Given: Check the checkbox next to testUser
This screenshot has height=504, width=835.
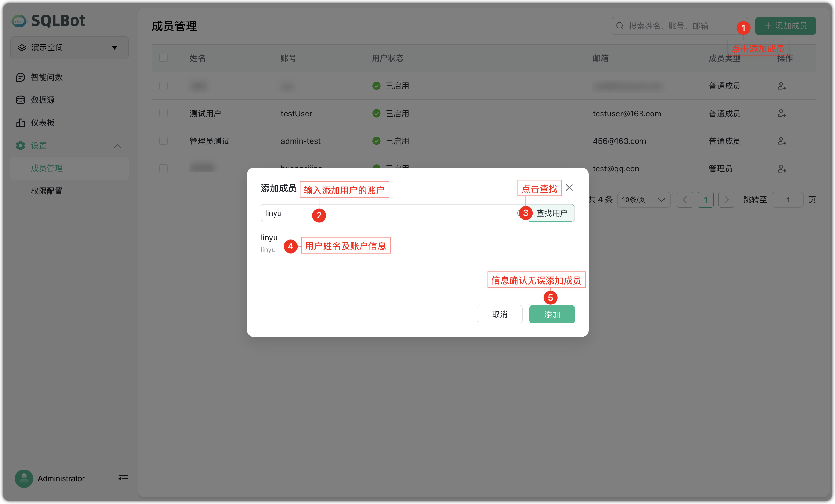Looking at the screenshot, I should pos(163,113).
